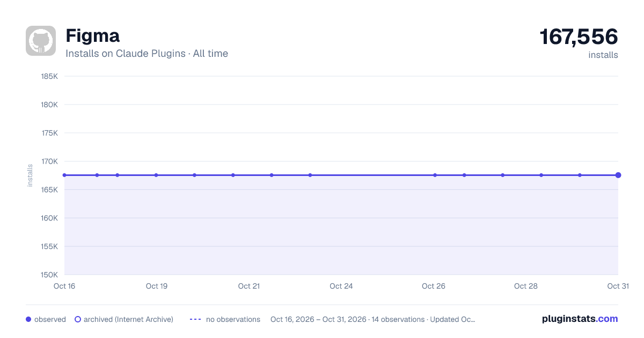Click the 'installs' label under 167,556
Viewport: 644px width, 338px height.
click(x=603, y=55)
